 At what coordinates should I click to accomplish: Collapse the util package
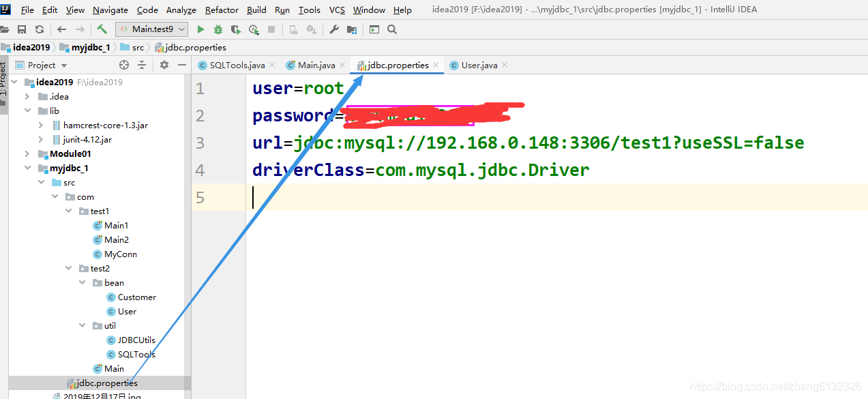(x=82, y=325)
